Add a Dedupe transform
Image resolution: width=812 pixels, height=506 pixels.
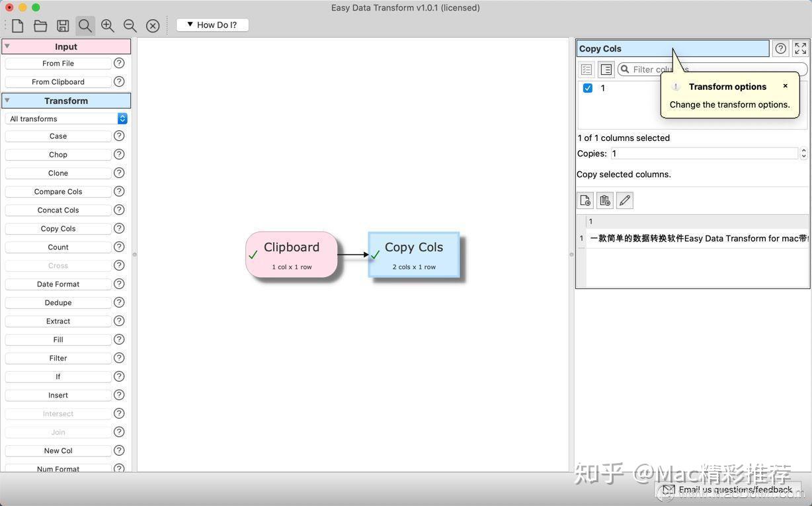pyautogui.click(x=58, y=303)
